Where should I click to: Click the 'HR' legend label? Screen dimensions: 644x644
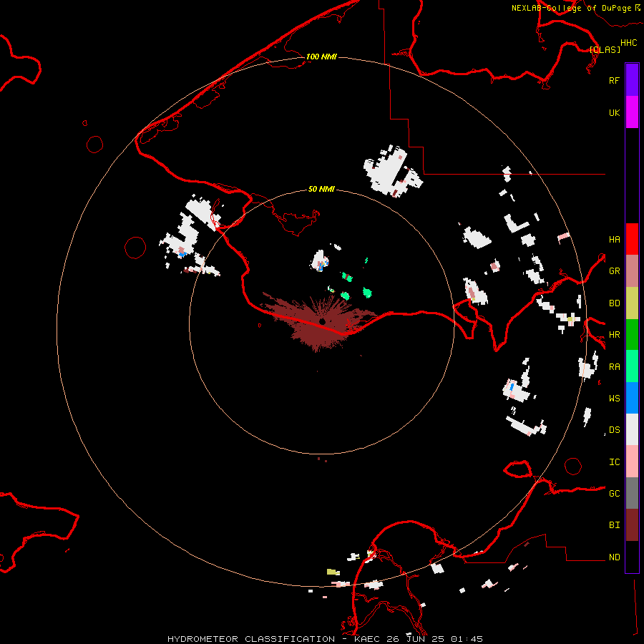(x=614, y=335)
